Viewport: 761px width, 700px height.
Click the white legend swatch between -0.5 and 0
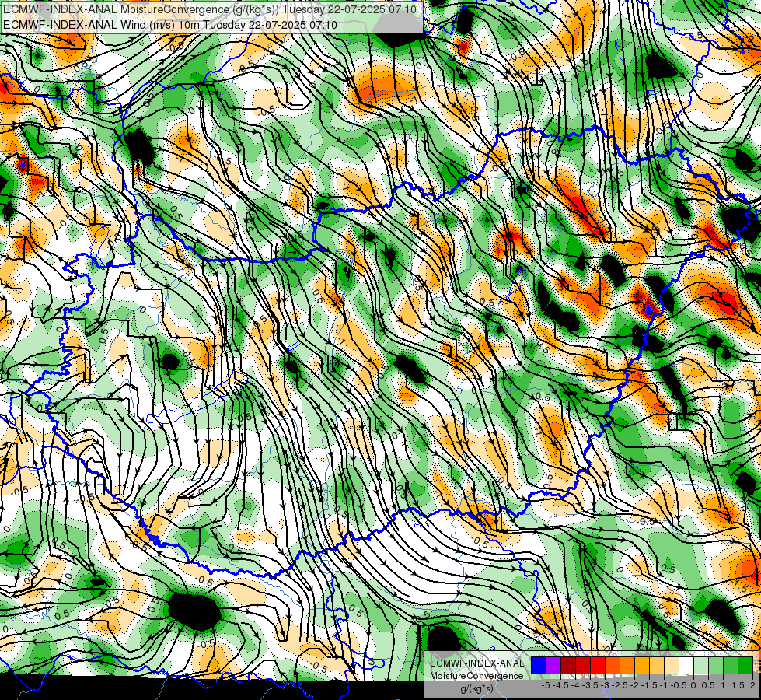tap(686, 665)
